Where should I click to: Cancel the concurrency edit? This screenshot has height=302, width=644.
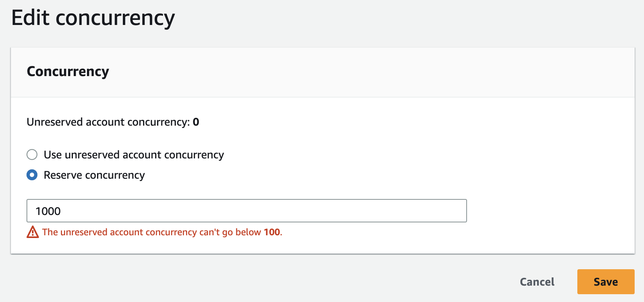pyautogui.click(x=537, y=282)
